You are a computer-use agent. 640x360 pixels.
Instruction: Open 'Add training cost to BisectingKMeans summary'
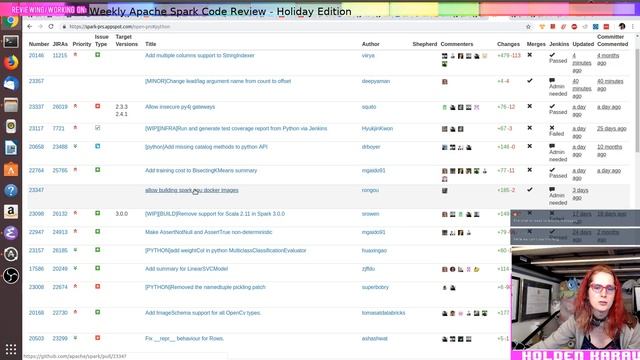tap(201, 171)
